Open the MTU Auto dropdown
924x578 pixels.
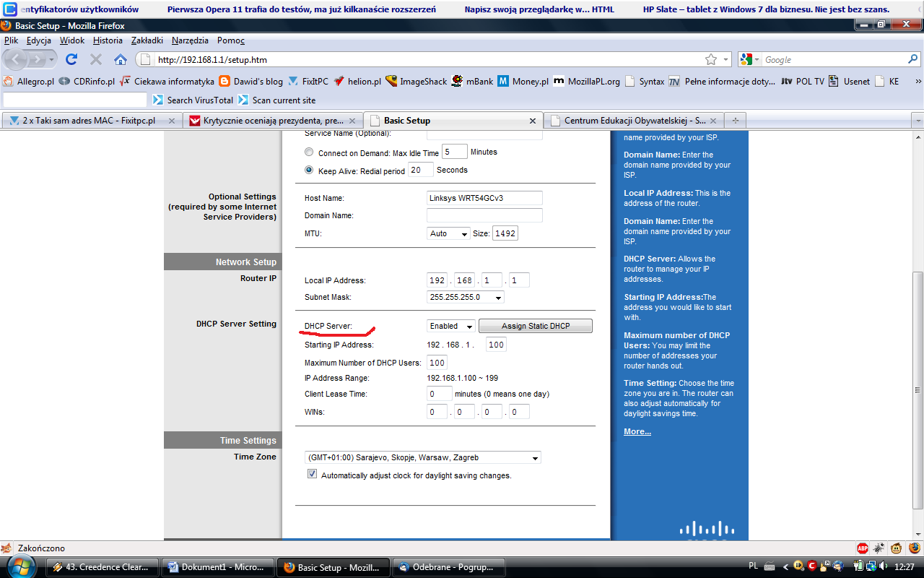[448, 233]
